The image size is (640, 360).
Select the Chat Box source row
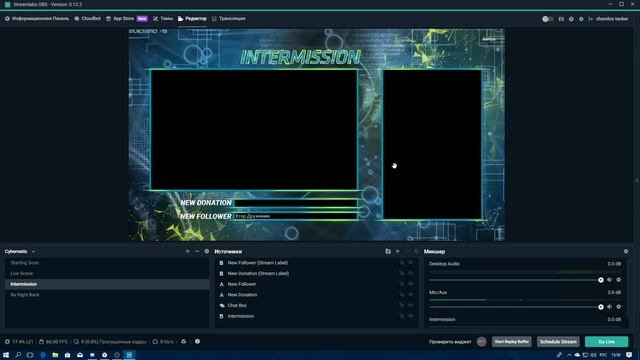point(316,305)
